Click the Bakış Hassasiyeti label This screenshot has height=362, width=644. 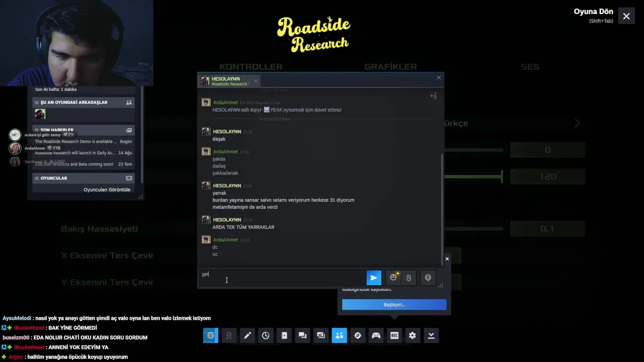pos(99,229)
